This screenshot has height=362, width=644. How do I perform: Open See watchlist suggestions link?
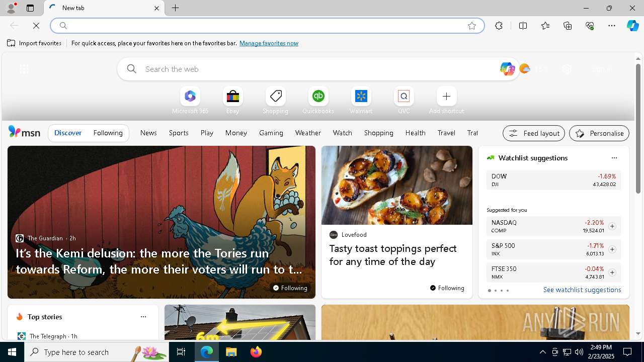tap(582, 290)
